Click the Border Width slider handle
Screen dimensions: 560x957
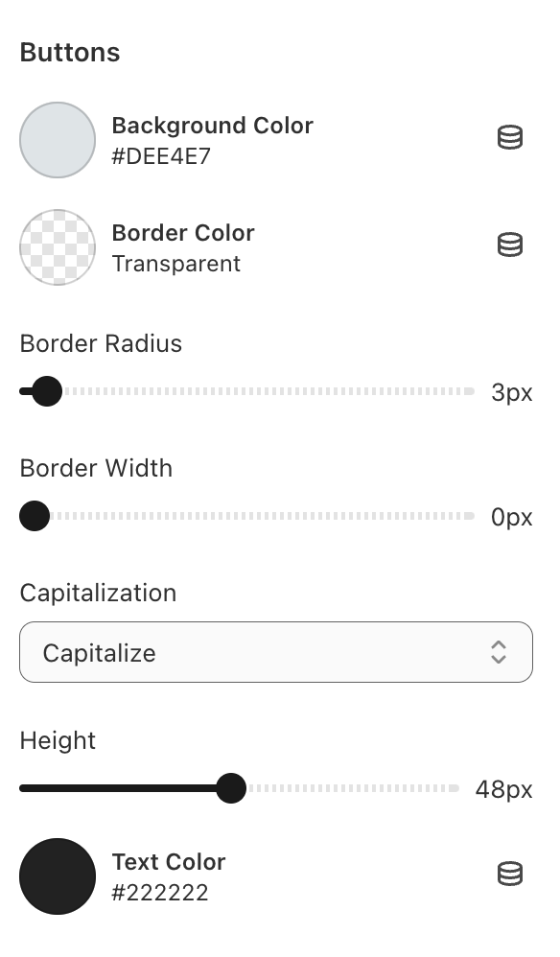click(x=35, y=516)
